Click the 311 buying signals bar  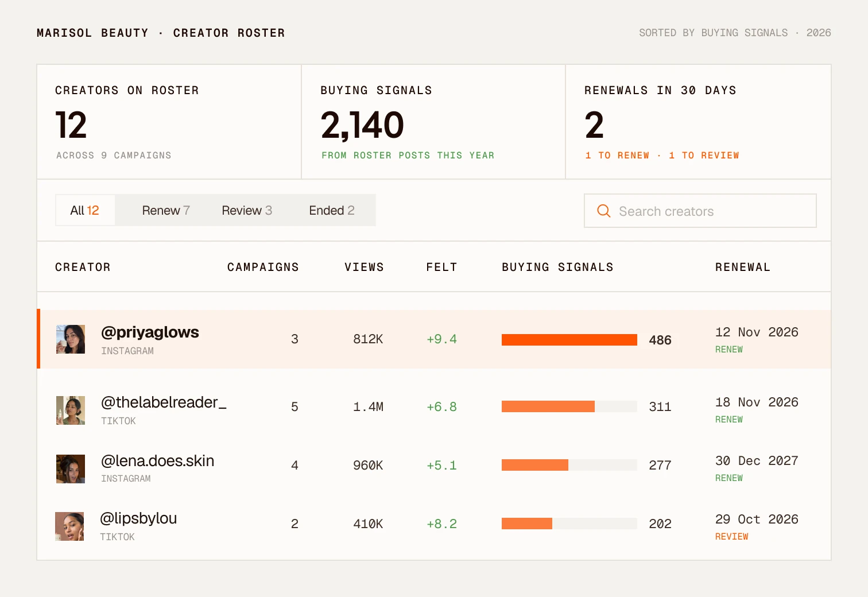(569, 406)
